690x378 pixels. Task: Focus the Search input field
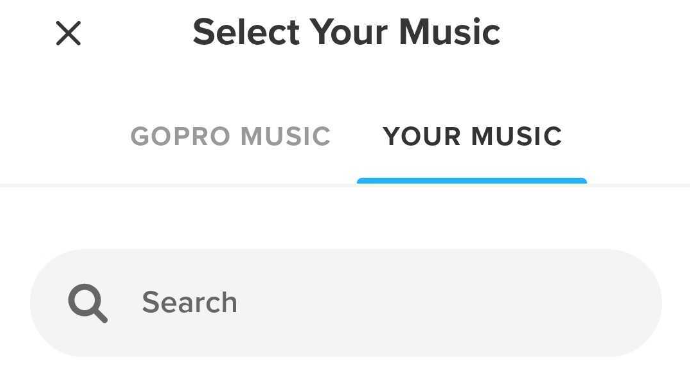pyautogui.click(x=346, y=303)
